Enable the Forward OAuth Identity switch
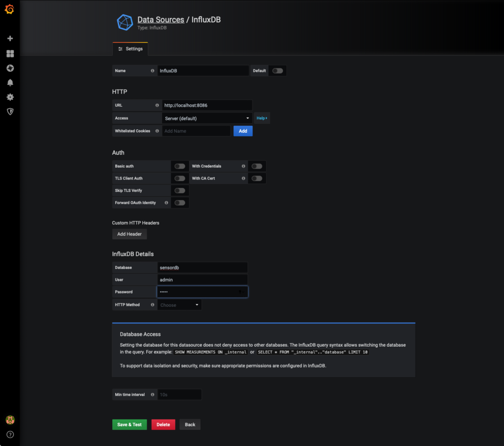The image size is (504, 446). [180, 203]
